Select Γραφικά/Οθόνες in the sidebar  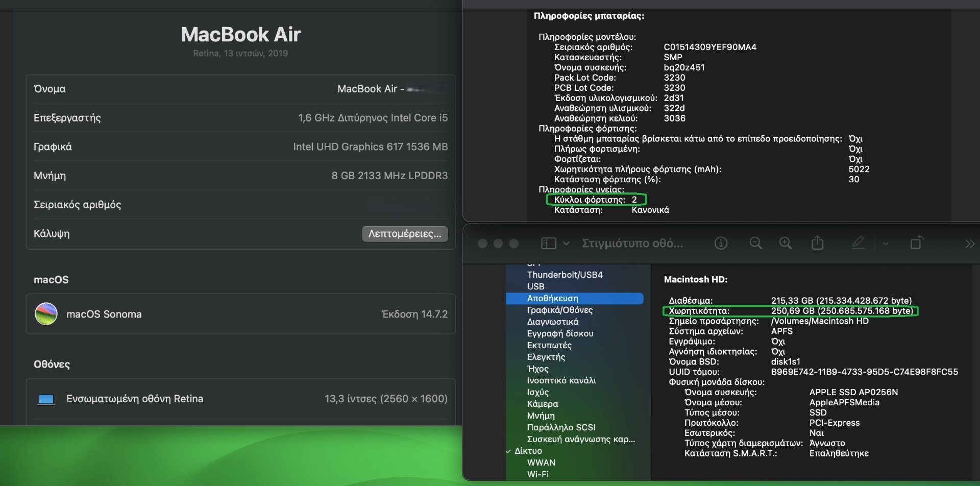click(559, 310)
